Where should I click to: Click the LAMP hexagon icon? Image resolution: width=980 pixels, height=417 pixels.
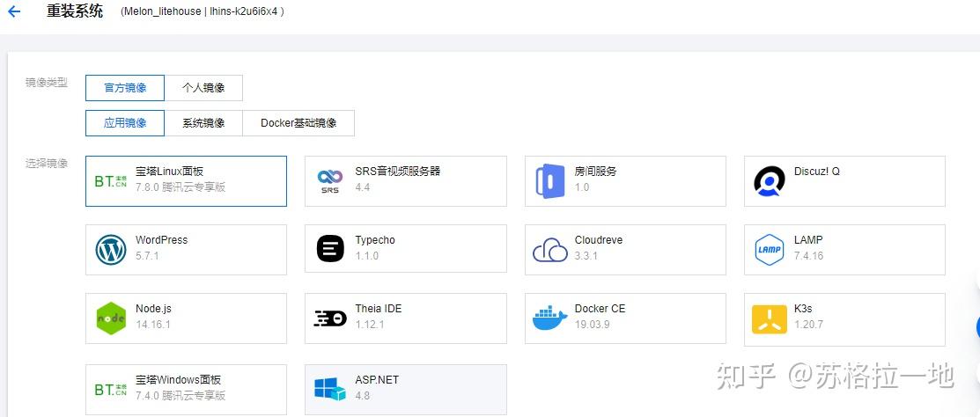tap(770, 250)
